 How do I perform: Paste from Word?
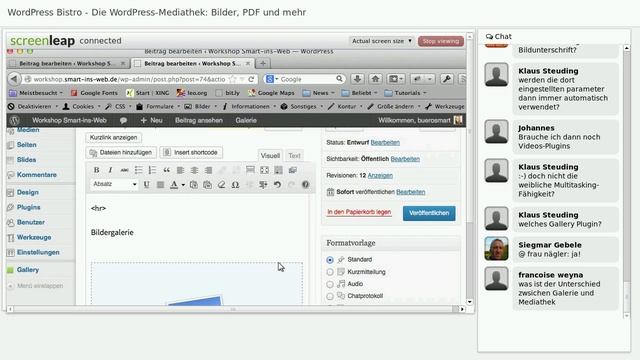(208, 184)
